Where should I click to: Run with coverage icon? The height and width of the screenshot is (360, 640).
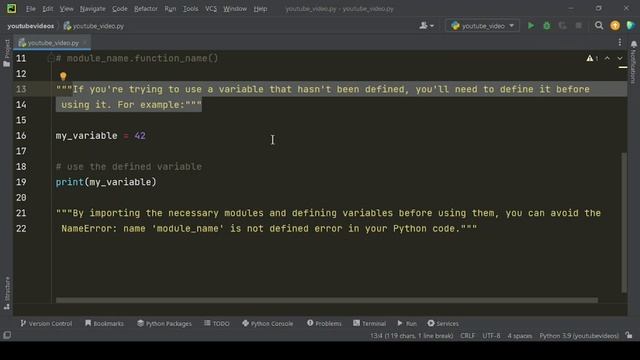click(562, 26)
